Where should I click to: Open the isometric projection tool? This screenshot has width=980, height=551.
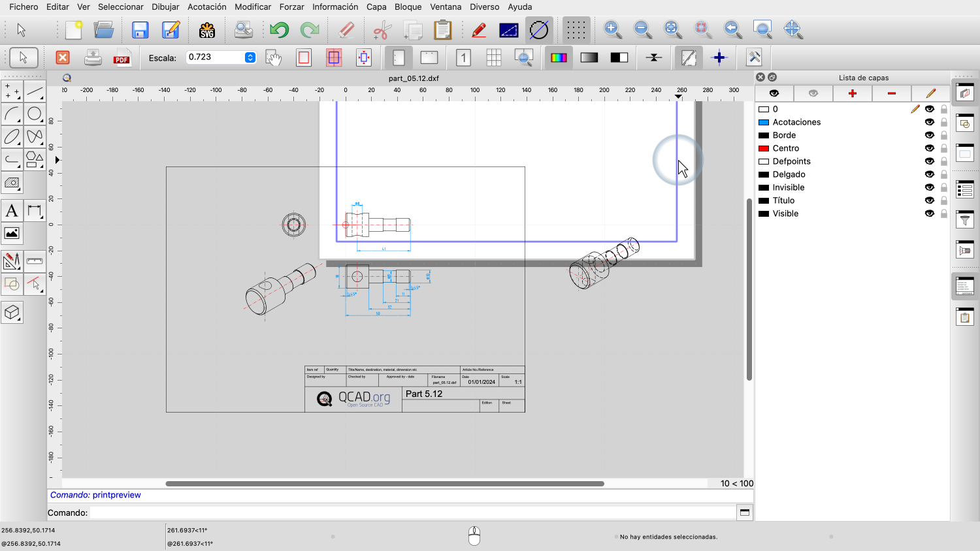pyautogui.click(x=12, y=313)
